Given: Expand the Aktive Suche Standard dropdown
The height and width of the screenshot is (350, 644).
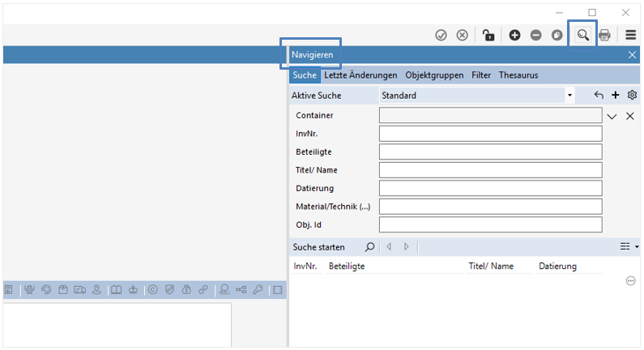Looking at the screenshot, I should [x=569, y=96].
